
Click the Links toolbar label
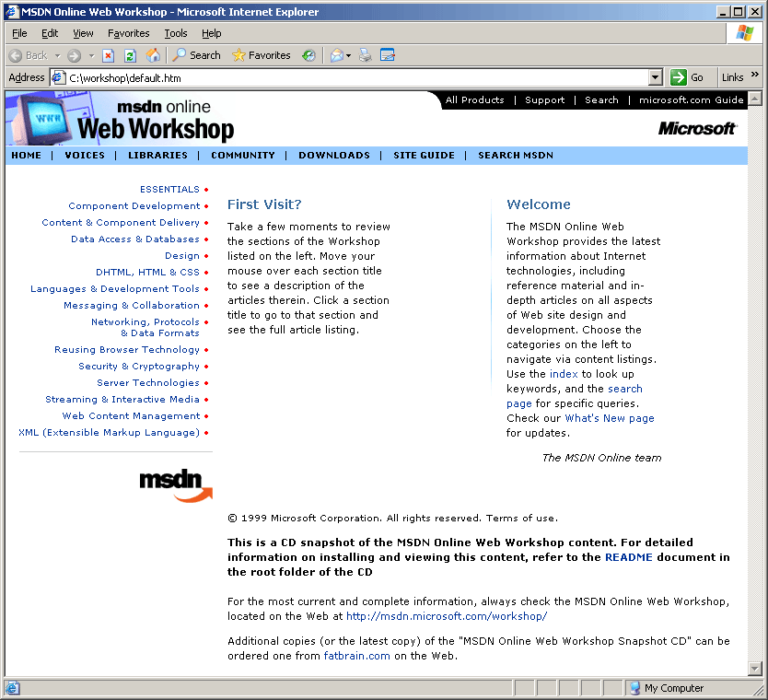point(732,77)
